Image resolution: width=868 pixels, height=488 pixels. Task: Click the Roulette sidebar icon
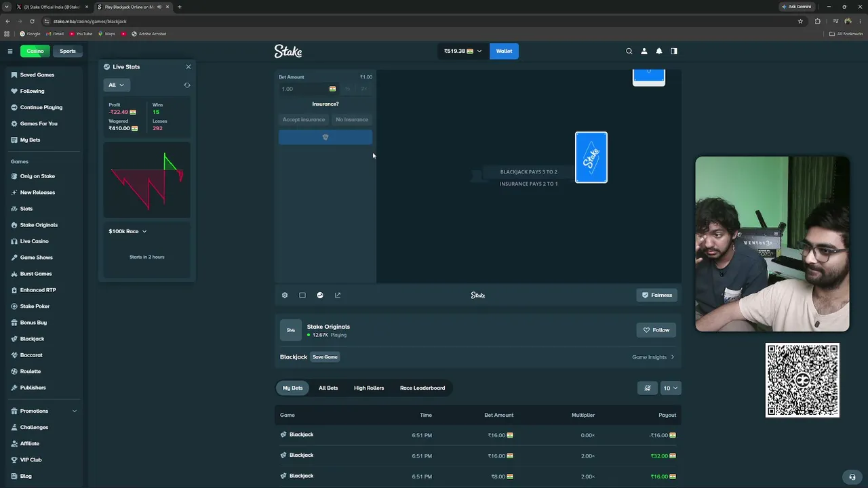pyautogui.click(x=14, y=371)
